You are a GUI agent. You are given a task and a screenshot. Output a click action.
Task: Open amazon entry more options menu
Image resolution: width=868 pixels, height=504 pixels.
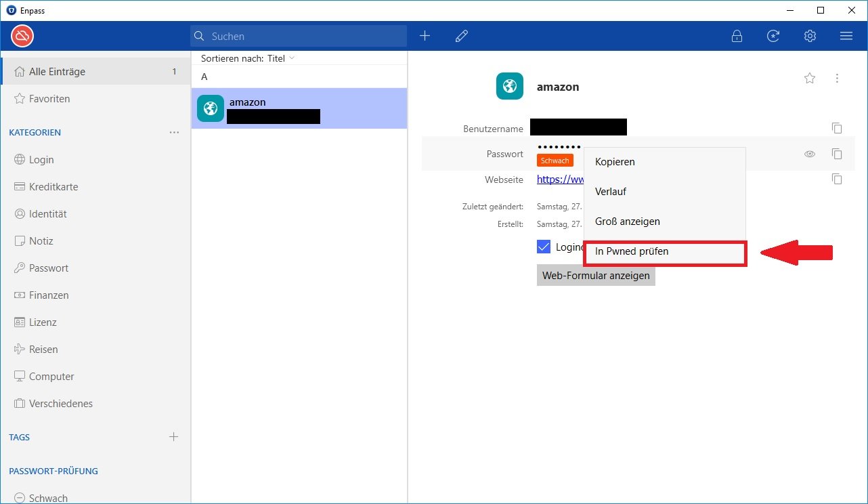pyautogui.click(x=838, y=79)
